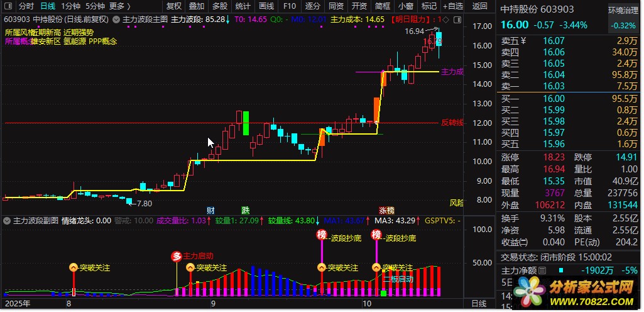644x312 pixels.
Task: Click the 买一 price 16.00
Action: [x=554, y=99]
